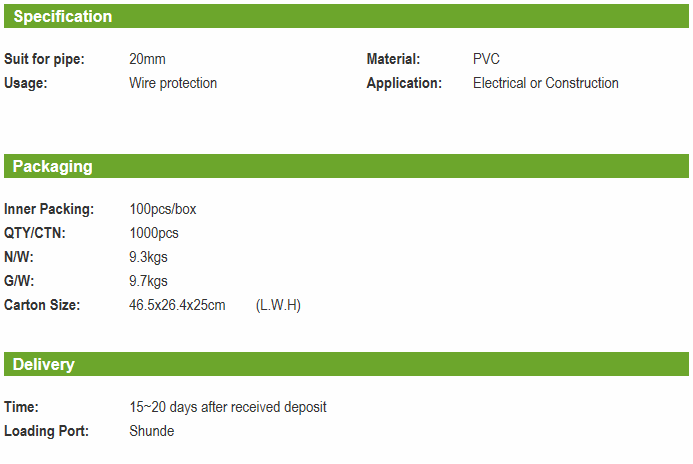Select the 46.5x26.4x25cm carton size
This screenshot has width=693, height=464.
[177, 305]
